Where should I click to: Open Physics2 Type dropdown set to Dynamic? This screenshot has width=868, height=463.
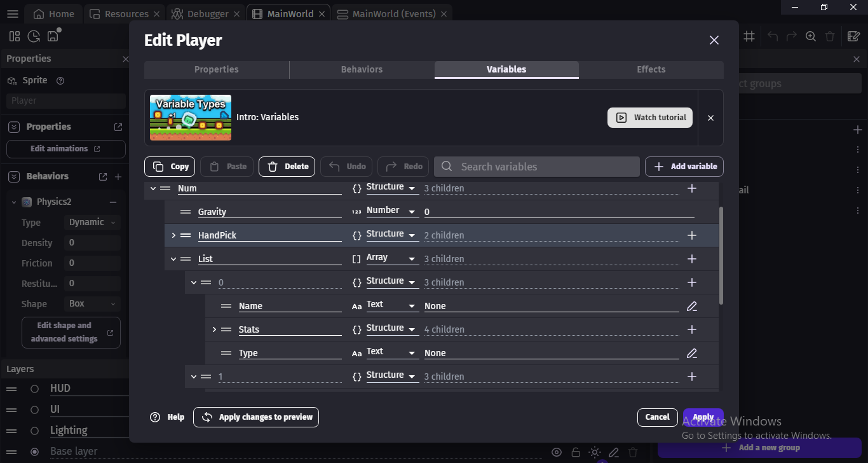[92, 223]
